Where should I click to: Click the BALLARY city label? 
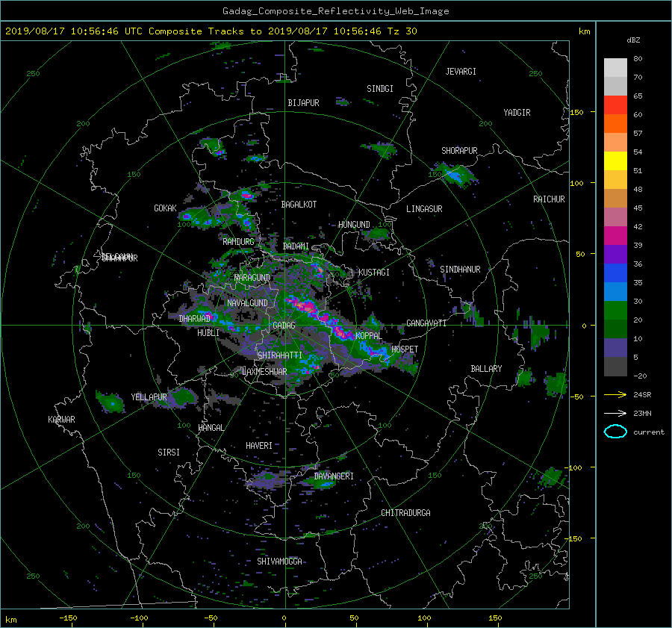486,369
